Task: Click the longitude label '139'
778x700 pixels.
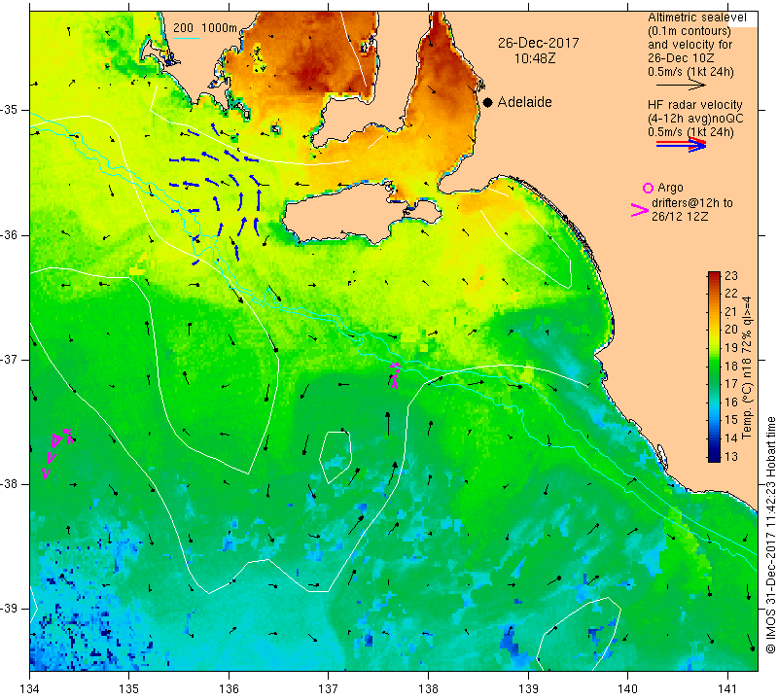Action: (x=528, y=689)
